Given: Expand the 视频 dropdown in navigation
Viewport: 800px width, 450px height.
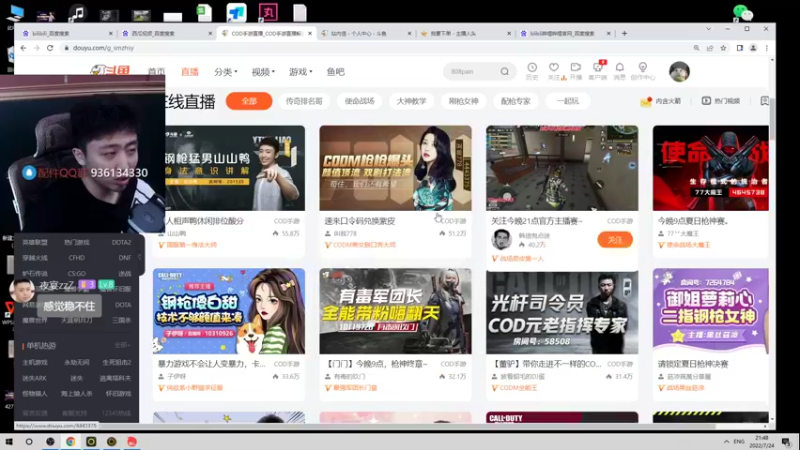Looking at the screenshot, I should pos(263,72).
